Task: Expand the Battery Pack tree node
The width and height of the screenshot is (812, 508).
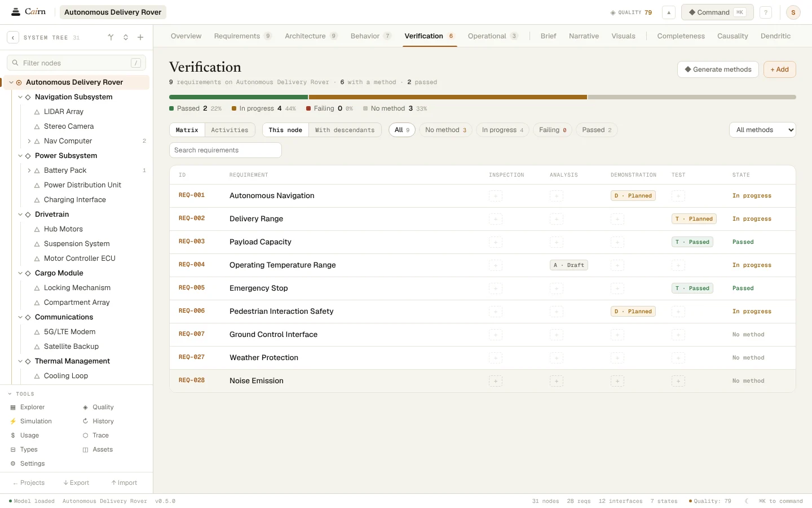Action: tap(29, 170)
